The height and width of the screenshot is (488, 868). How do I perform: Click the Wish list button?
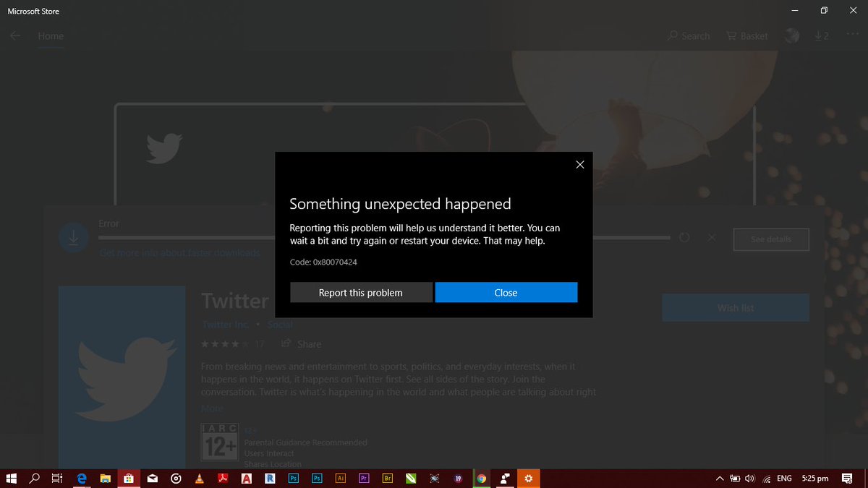click(736, 308)
